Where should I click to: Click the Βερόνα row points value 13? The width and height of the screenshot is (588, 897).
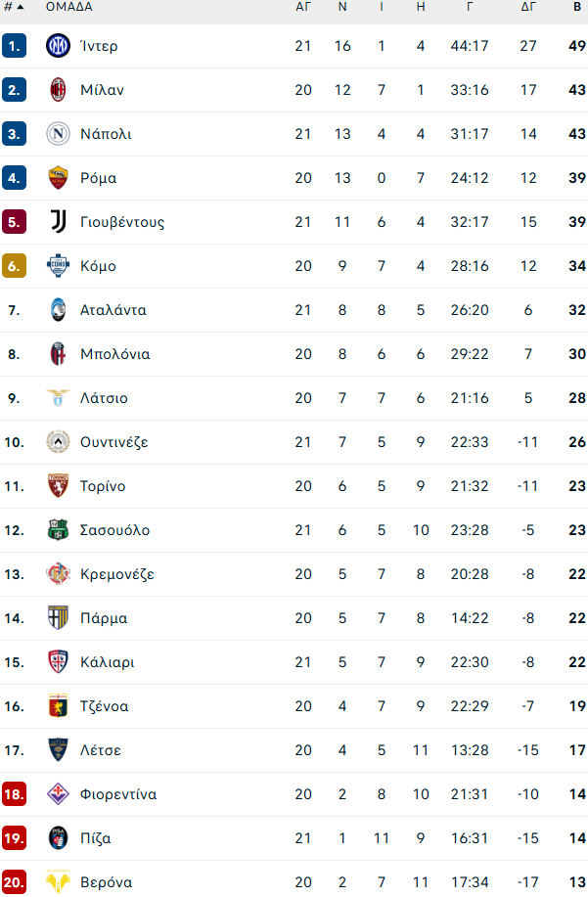coord(577,882)
